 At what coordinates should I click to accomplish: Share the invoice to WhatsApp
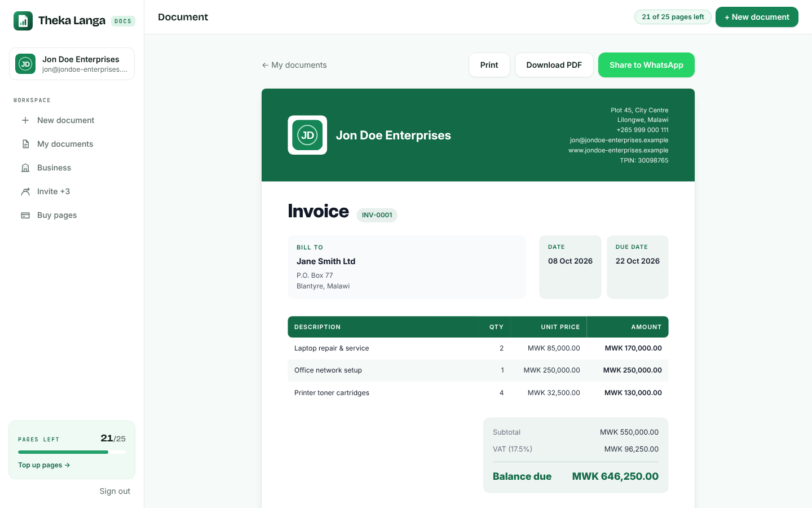(646, 65)
